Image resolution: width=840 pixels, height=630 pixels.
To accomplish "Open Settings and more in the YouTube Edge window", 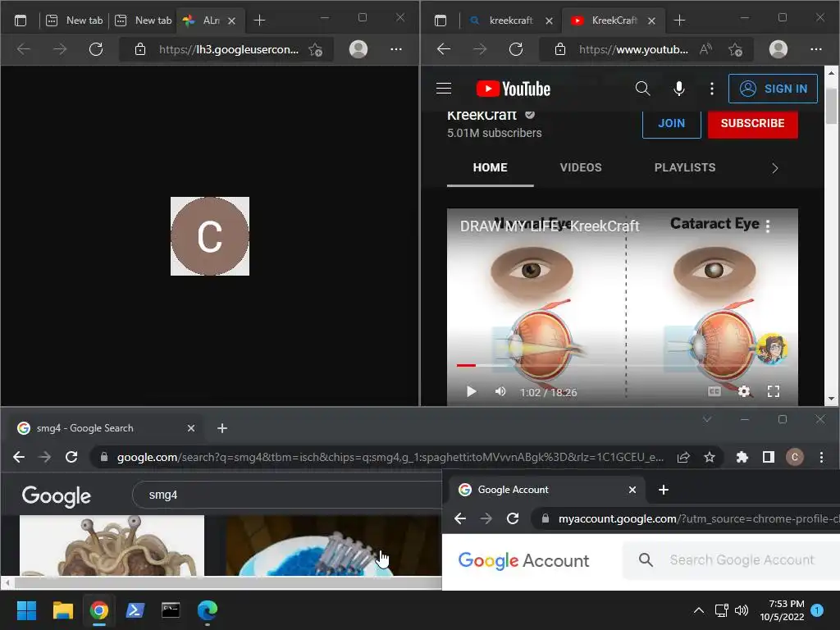I will point(816,49).
